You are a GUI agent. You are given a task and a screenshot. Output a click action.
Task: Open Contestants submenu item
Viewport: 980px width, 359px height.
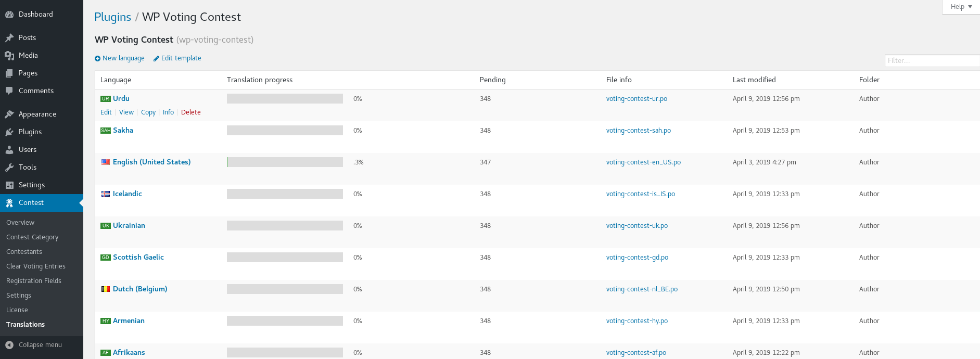[24, 252]
